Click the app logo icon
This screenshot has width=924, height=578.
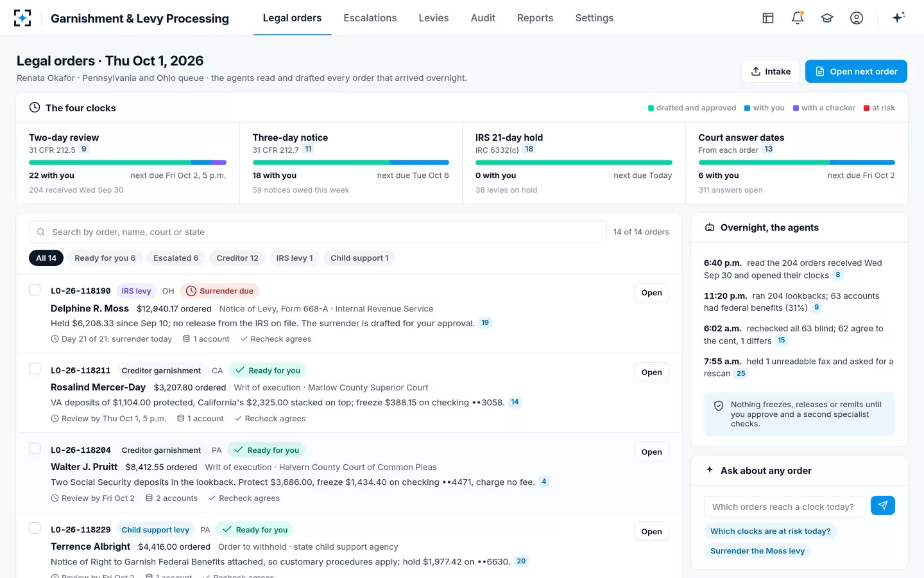[x=22, y=18]
